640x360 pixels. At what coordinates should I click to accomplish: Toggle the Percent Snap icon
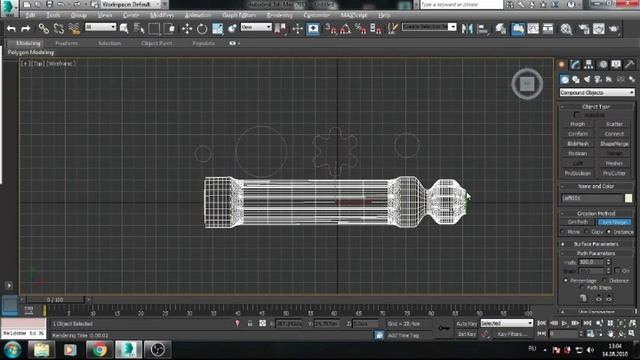tap(360, 29)
